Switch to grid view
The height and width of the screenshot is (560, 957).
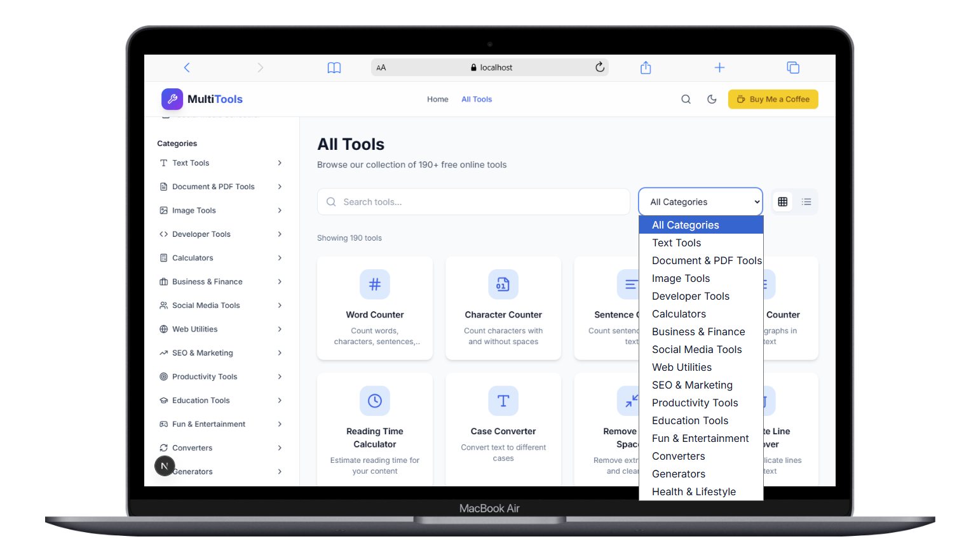tap(782, 201)
